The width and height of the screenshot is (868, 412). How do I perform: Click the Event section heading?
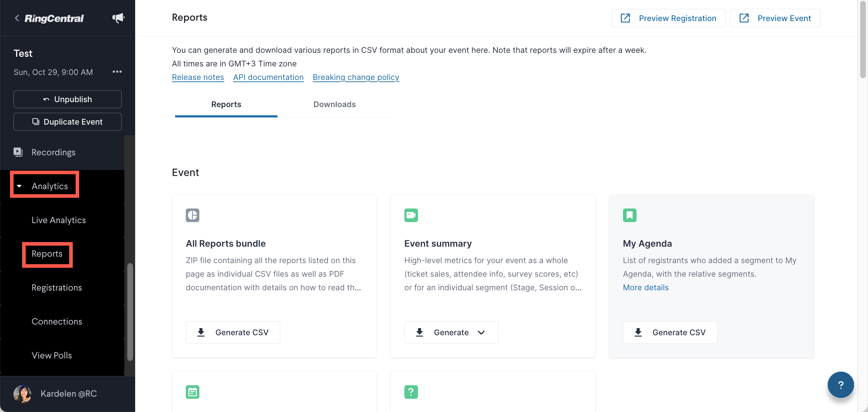(185, 172)
